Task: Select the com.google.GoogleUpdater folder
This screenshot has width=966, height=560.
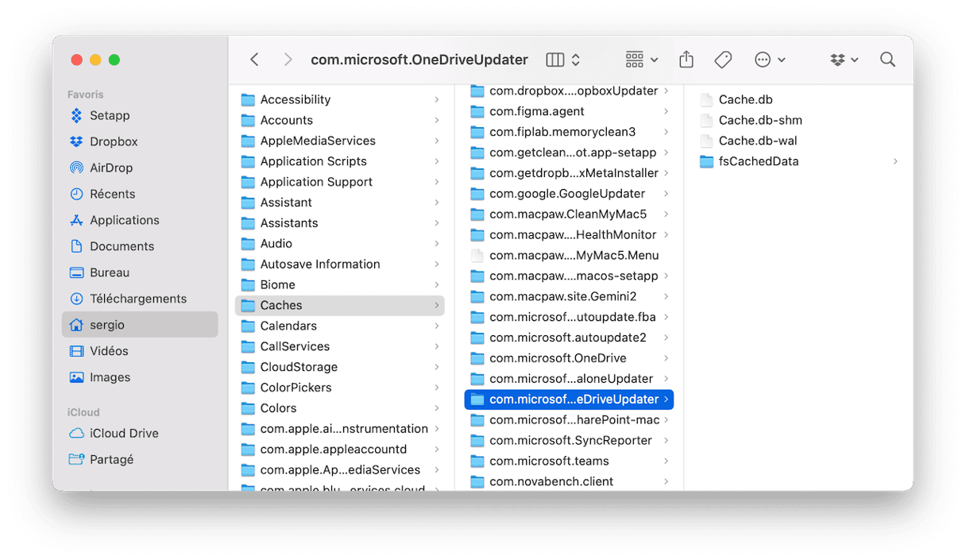Action: click(566, 194)
